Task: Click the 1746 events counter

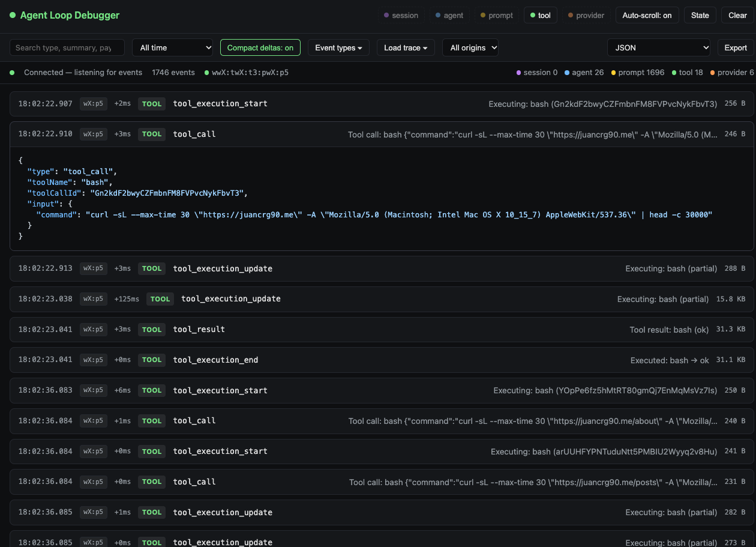Action: (x=173, y=72)
